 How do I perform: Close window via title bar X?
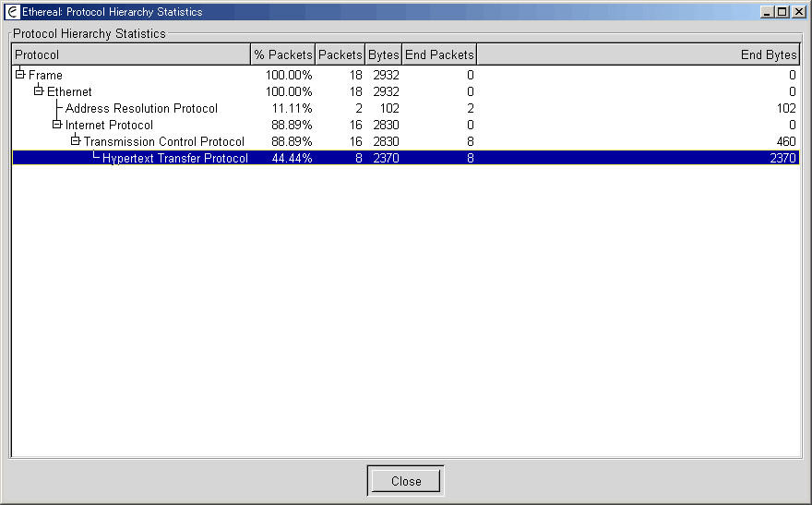click(798, 12)
